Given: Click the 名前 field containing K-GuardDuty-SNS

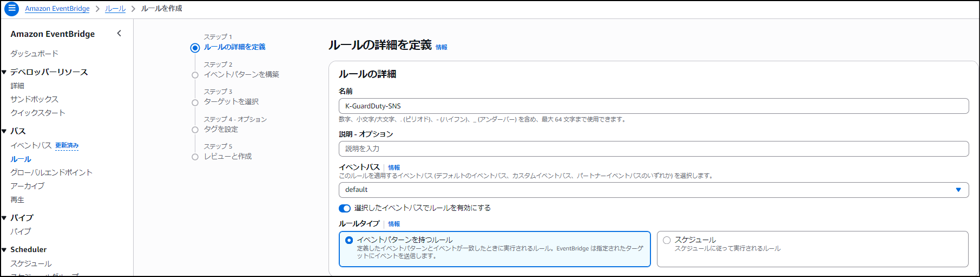Looking at the screenshot, I should 653,106.
